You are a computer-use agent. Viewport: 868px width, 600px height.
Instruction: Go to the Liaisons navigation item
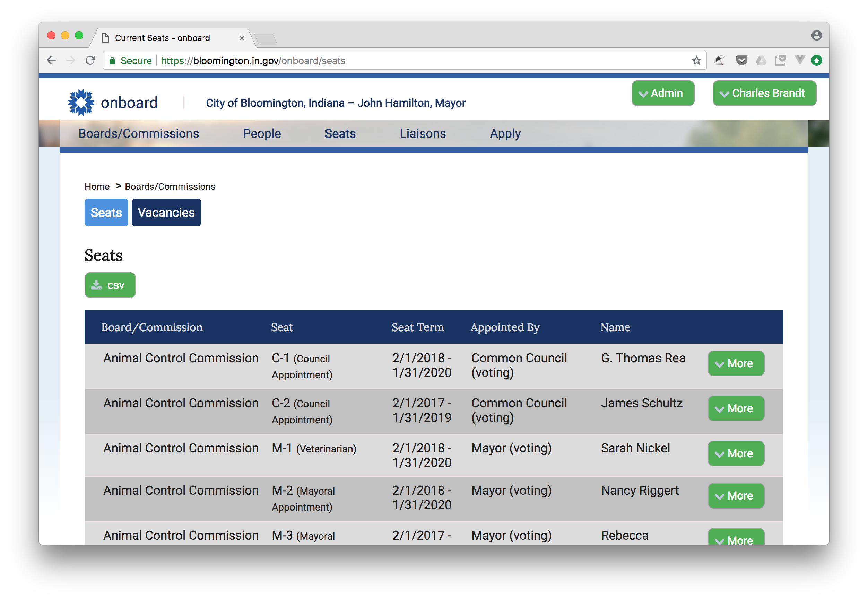click(422, 133)
